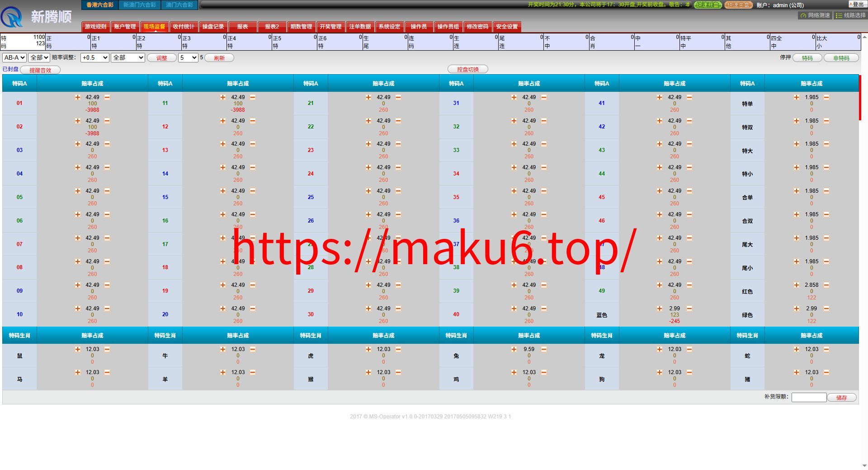Select the 比大小 category cell
This screenshot has height=470, width=868.
pos(838,42)
